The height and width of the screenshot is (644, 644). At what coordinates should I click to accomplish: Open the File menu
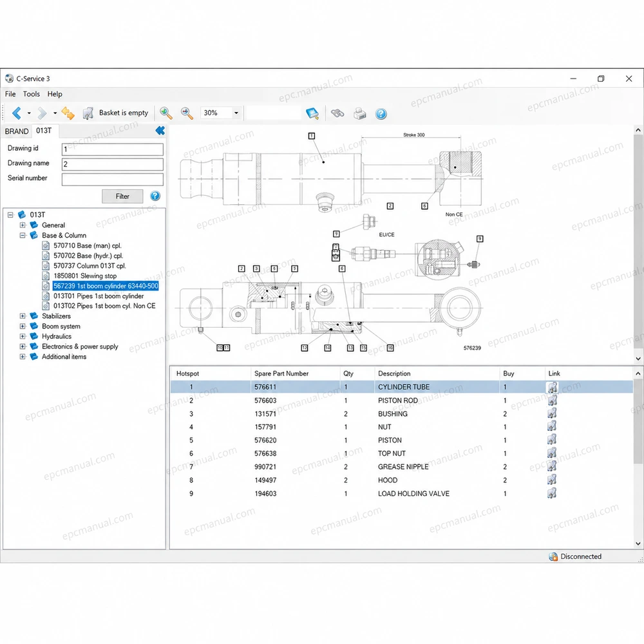point(10,94)
